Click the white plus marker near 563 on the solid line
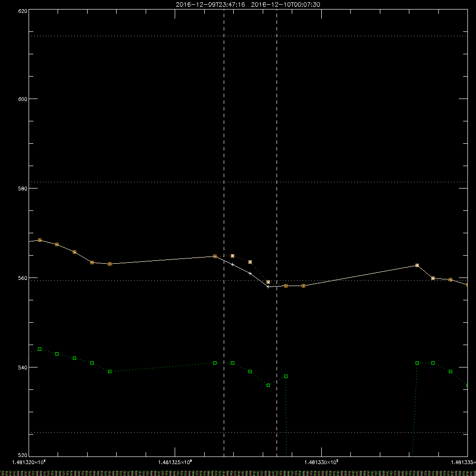This screenshot has height=476, width=476. 233,264
